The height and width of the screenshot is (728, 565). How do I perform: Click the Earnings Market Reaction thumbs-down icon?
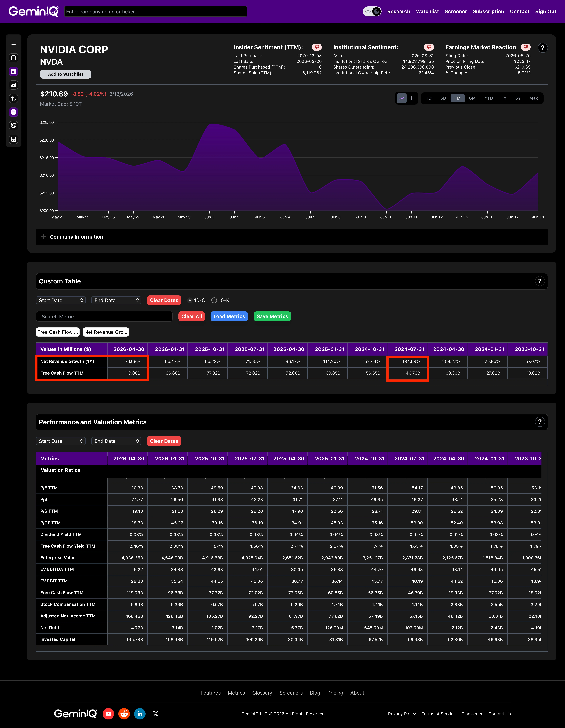pyautogui.click(x=526, y=47)
